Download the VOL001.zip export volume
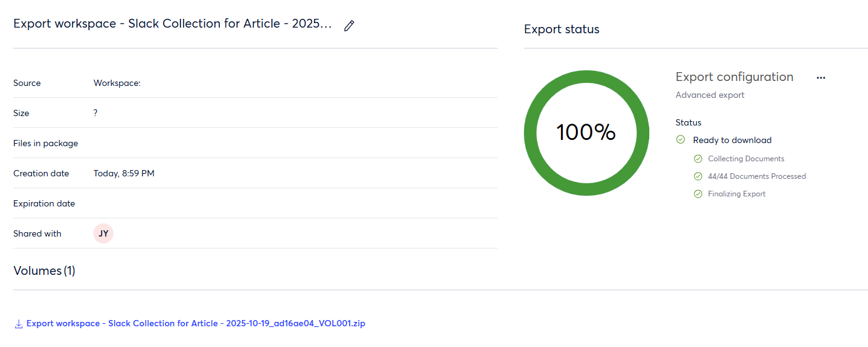 click(196, 324)
